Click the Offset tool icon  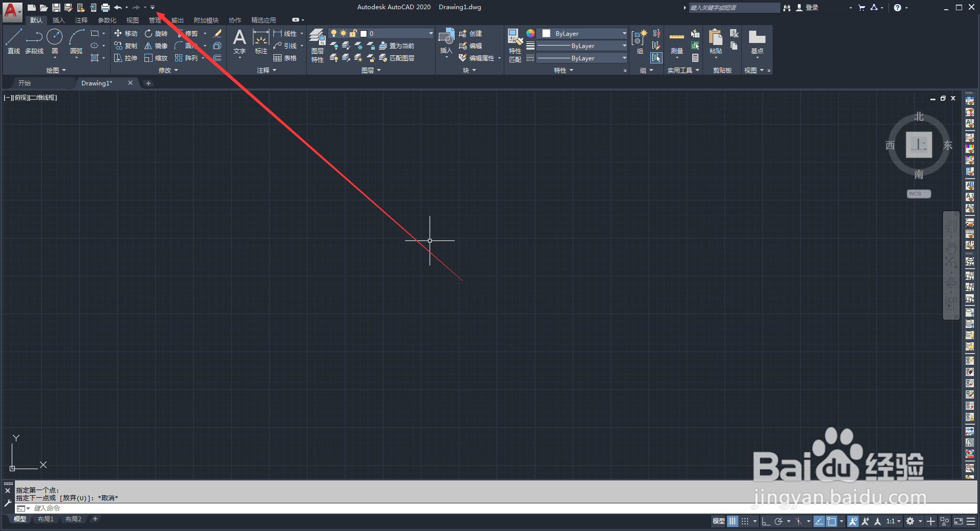(217, 58)
